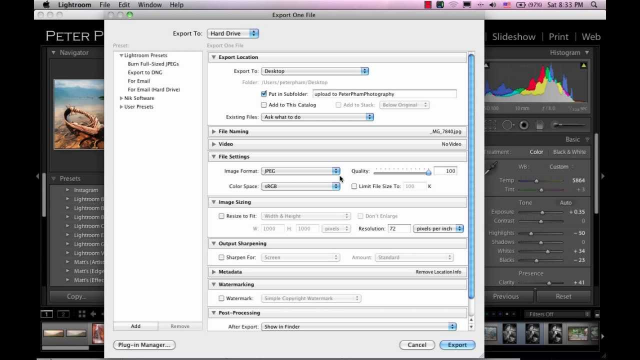Click Reset button in Develop panel
Screen dimensions: 640x360
click(x=563, y=297)
